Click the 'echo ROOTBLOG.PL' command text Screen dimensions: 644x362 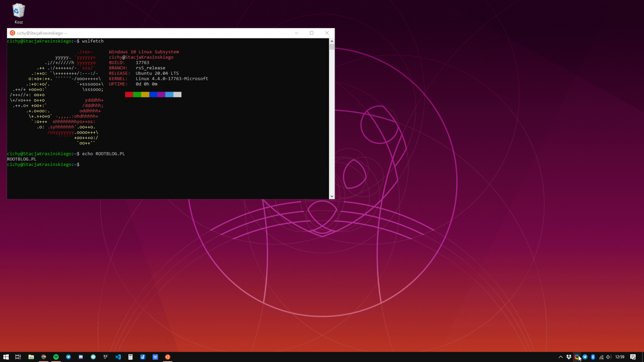[x=104, y=153]
